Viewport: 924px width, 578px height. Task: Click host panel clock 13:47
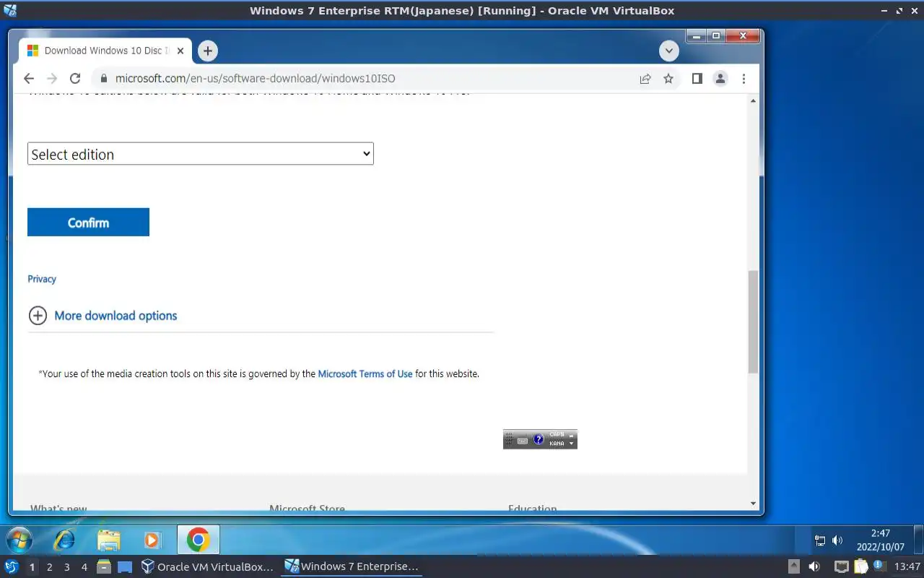point(907,567)
